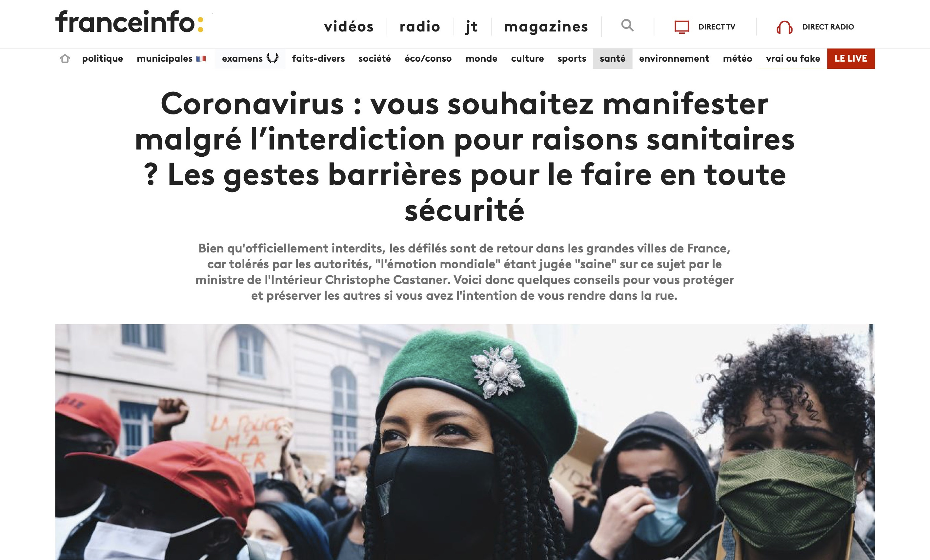This screenshot has width=930, height=560.
Task: Click the LE LIVE button
Action: pos(851,58)
